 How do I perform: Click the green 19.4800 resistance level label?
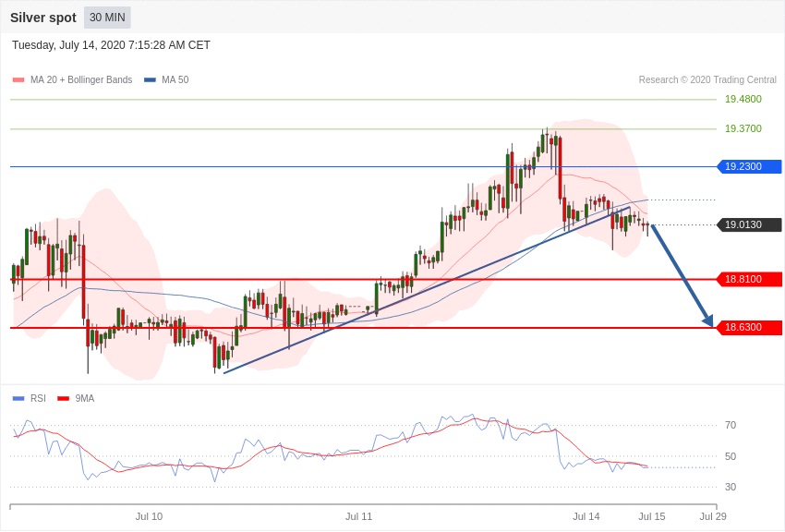(743, 99)
